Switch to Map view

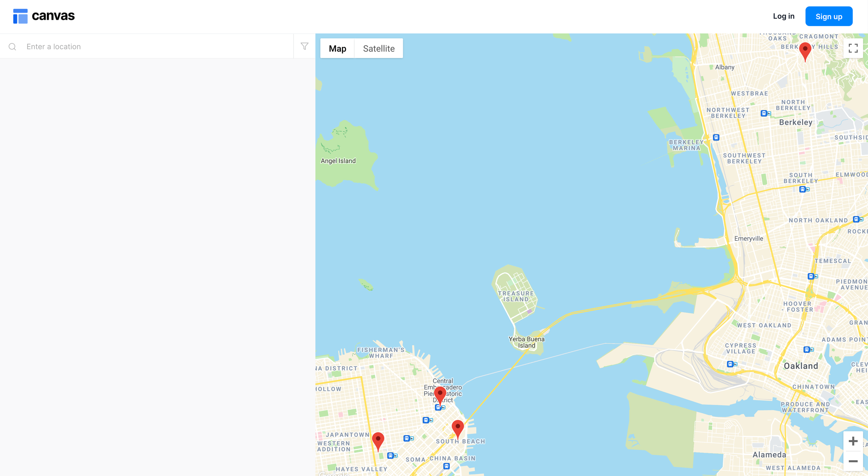pos(337,49)
